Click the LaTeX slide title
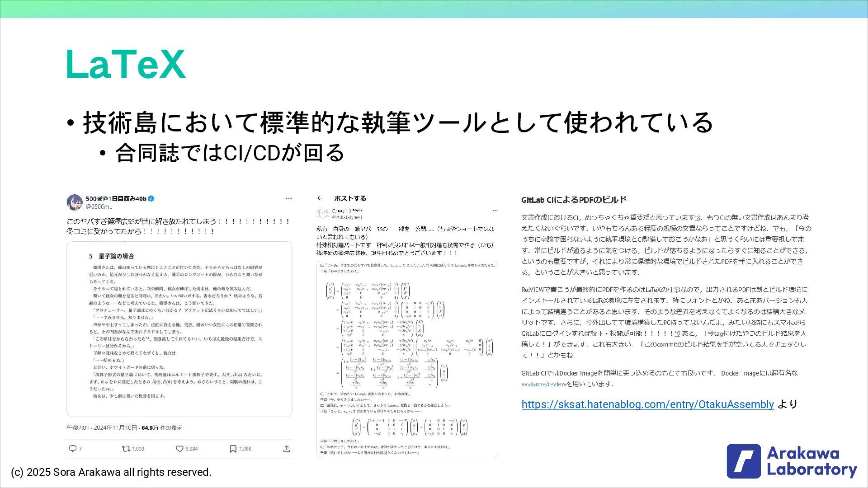The width and height of the screenshot is (868, 488). click(126, 65)
